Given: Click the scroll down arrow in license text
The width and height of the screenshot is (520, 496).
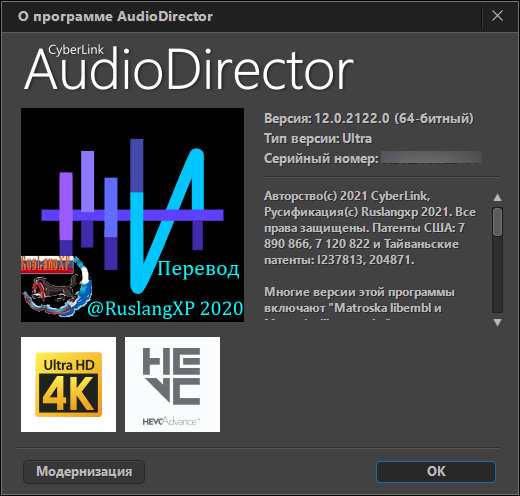Looking at the screenshot, I should click(x=497, y=322).
